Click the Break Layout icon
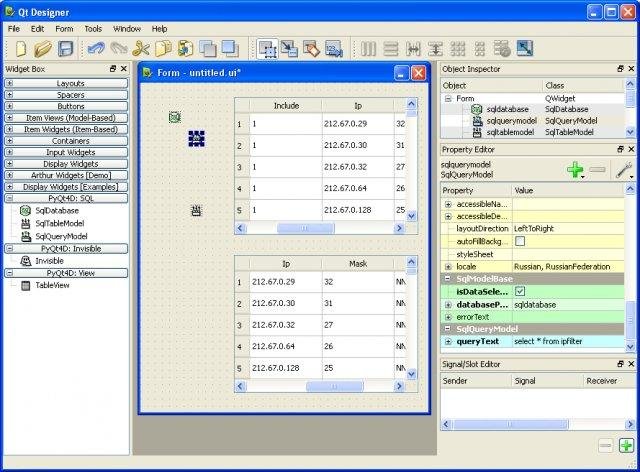Viewport: 640px width, 472px height. (502, 49)
